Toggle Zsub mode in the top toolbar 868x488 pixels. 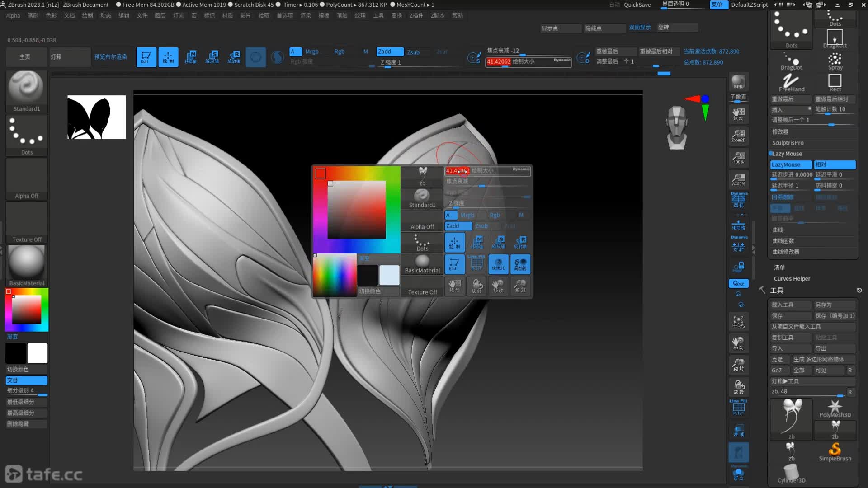[x=413, y=52]
